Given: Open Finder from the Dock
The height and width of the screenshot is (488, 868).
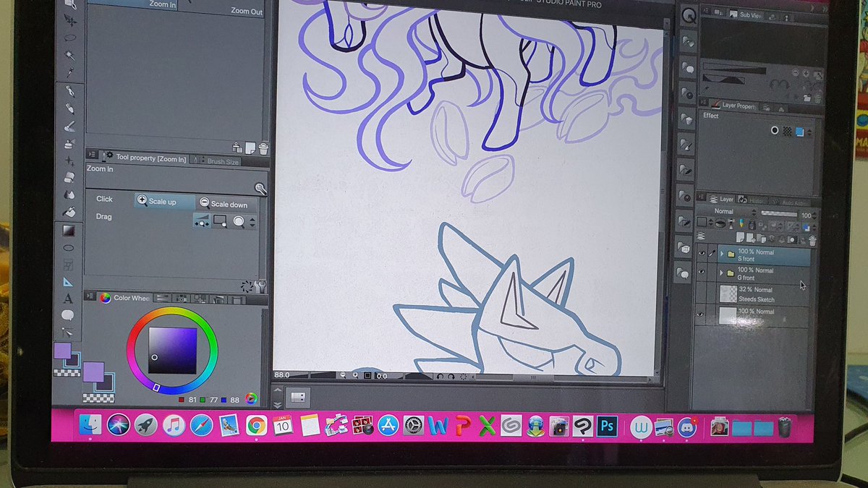Looking at the screenshot, I should tap(90, 424).
